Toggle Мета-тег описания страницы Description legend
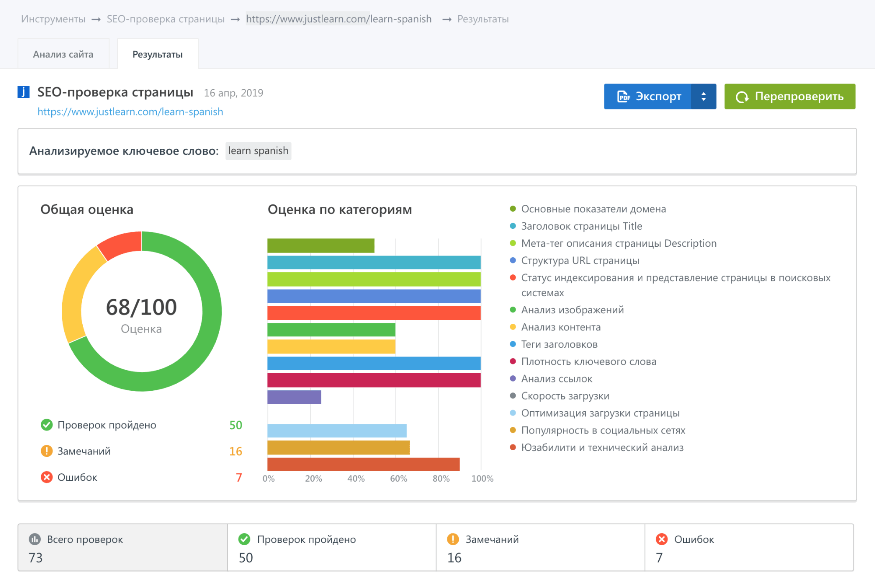 [613, 243]
